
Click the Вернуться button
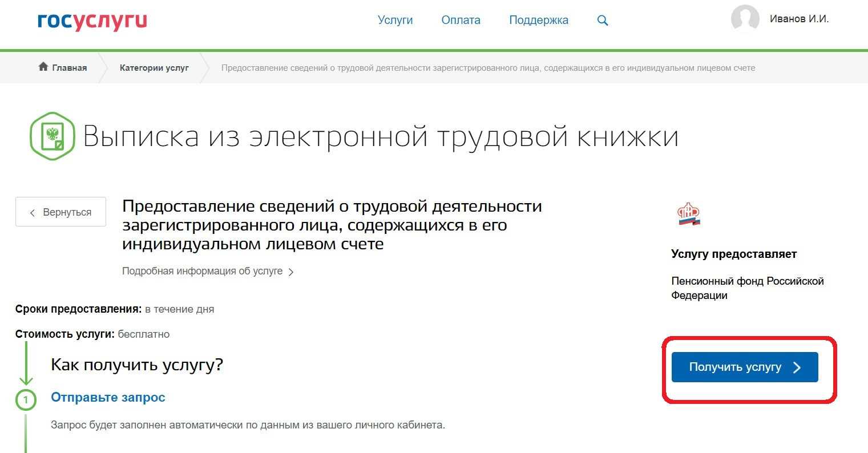60,212
